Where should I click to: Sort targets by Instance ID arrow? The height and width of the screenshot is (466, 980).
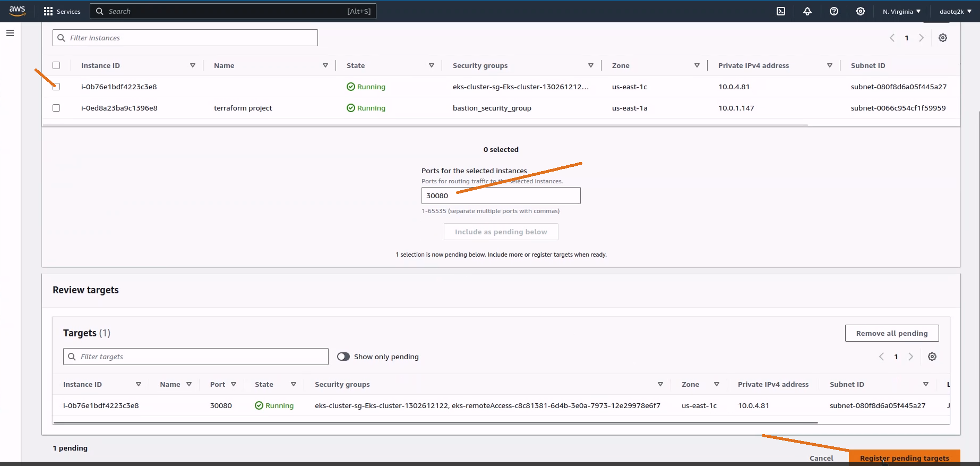pyautogui.click(x=139, y=384)
